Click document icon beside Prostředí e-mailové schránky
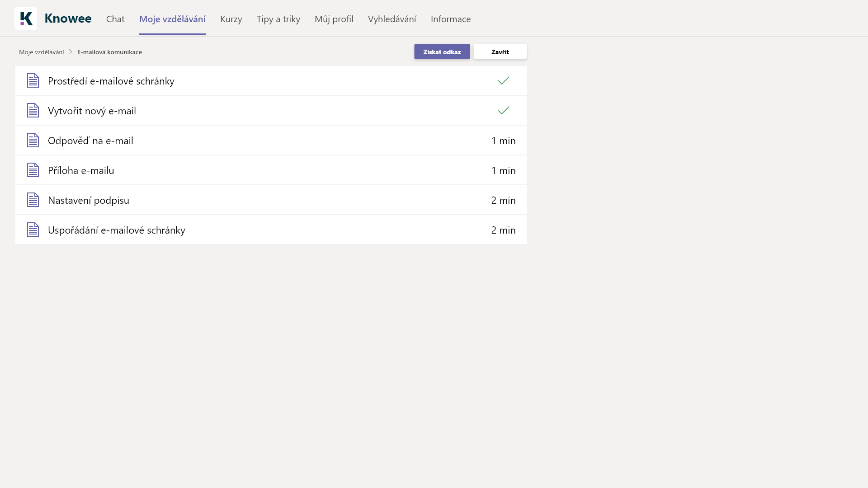This screenshot has height=488, width=868. pos(33,81)
